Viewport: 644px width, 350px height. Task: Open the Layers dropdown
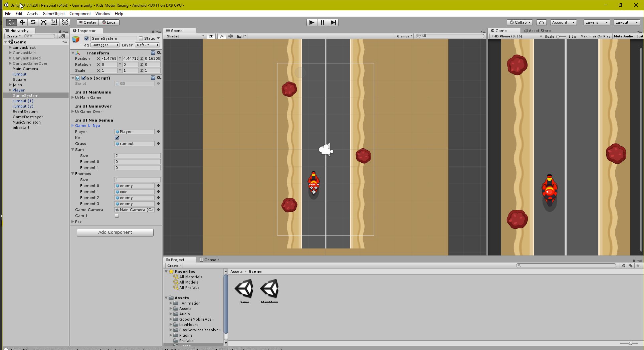596,22
